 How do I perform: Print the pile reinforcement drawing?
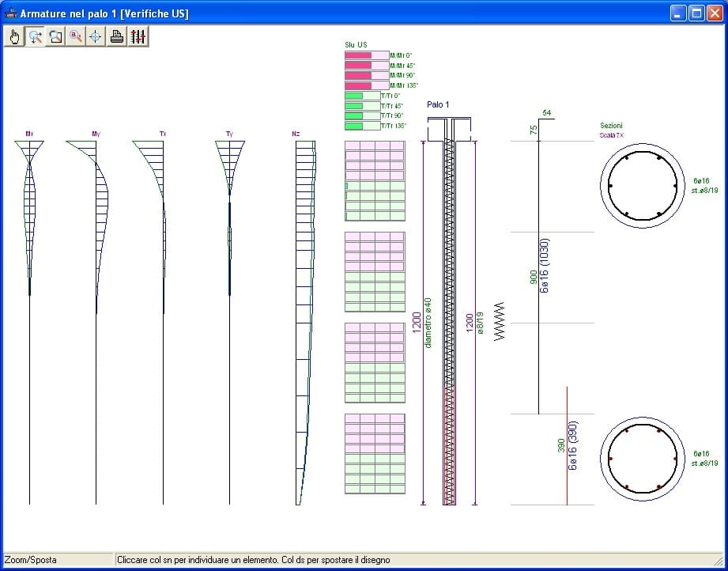pos(117,36)
